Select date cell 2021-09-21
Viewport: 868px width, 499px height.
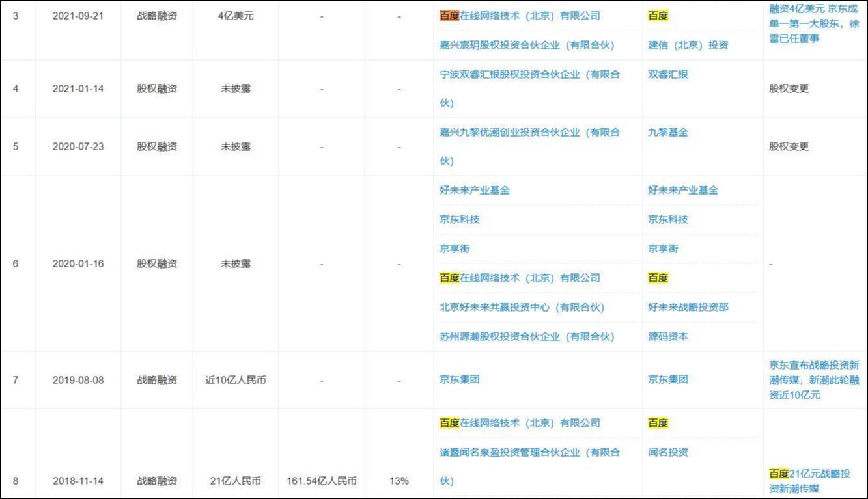pos(77,16)
